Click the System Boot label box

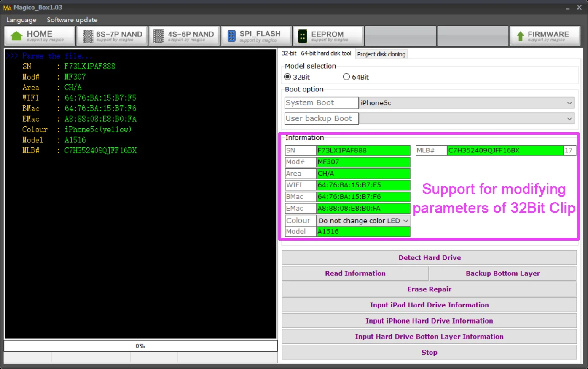[322, 103]
